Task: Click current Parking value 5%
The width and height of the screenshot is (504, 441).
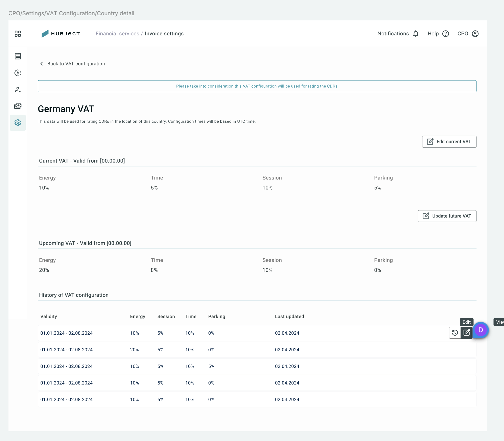Action: point(378,188)
